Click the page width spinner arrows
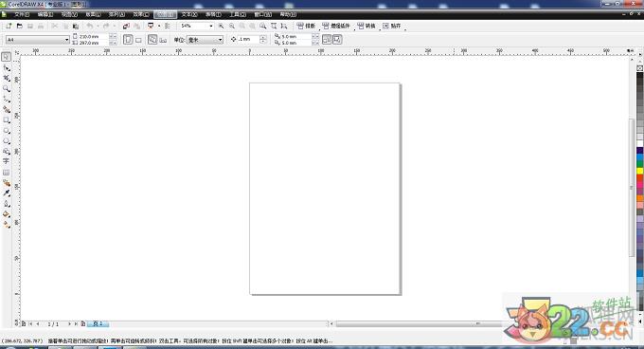Screen dimensions: 644x349 (x=113, y=37)
